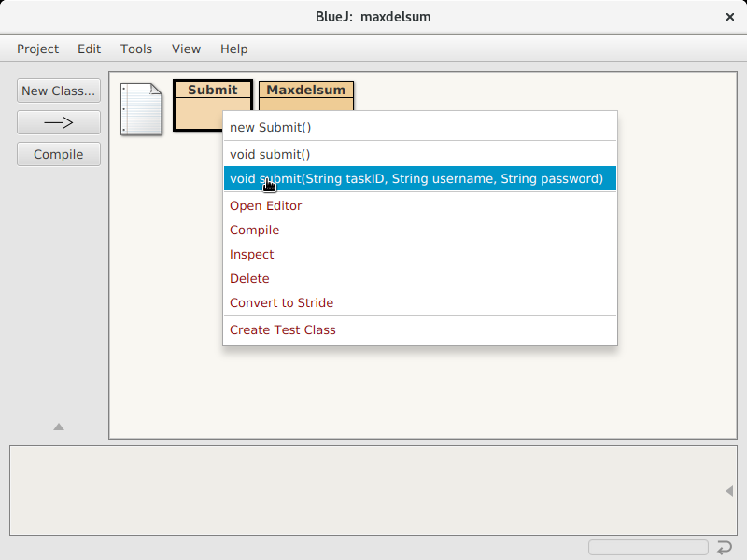Click the sidebar Compile button
747x560 pixels.
(59, 154)
